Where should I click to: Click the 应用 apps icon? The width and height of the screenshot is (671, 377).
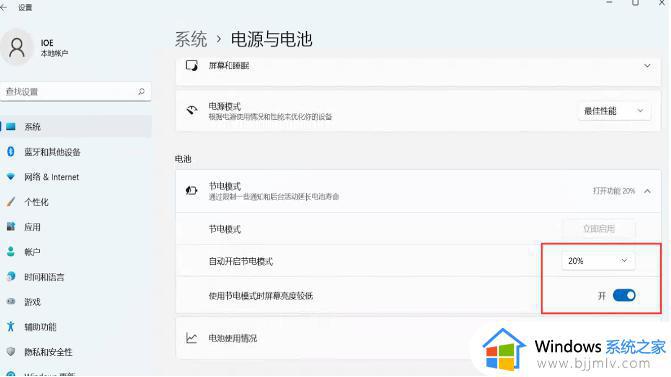pos(11,227)
